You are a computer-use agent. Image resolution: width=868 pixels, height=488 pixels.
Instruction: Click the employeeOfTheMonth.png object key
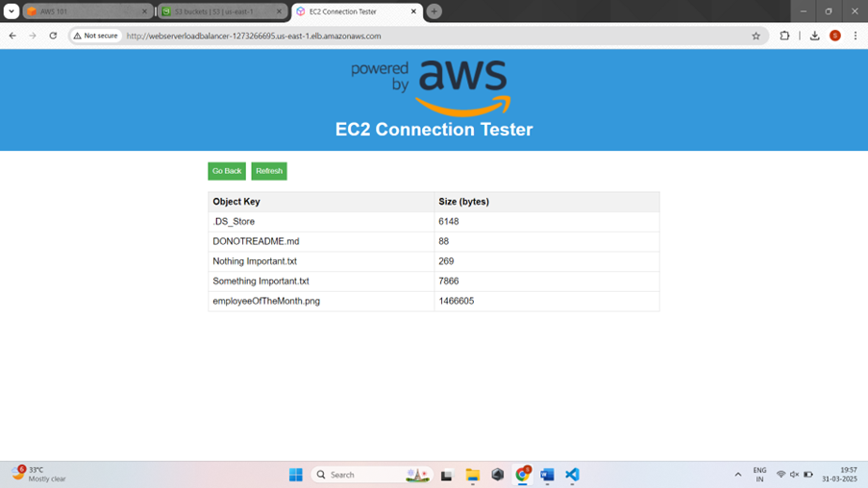tap(266, 301)
